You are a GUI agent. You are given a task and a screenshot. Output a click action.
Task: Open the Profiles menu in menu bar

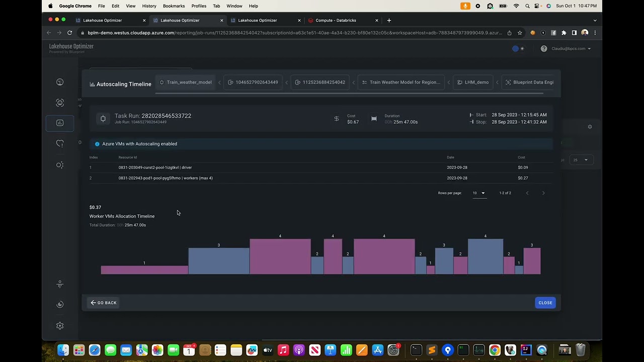point(199,6)
